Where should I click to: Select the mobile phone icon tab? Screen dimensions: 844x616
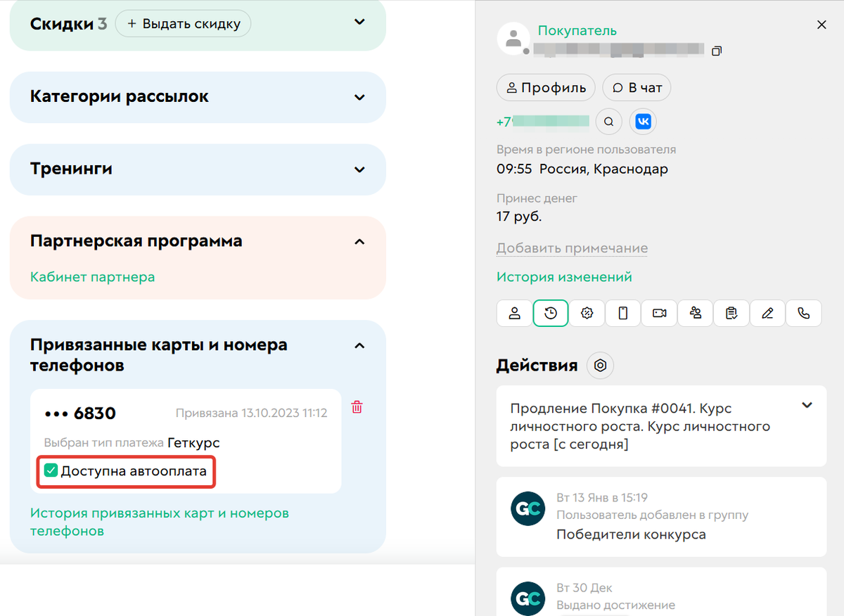pos(622,312)
